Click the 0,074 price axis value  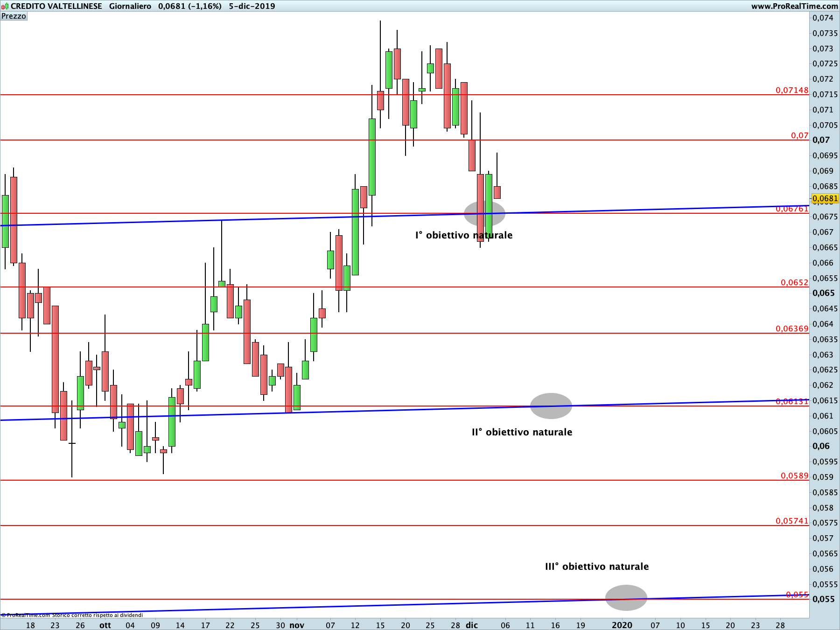click(823, 18)
